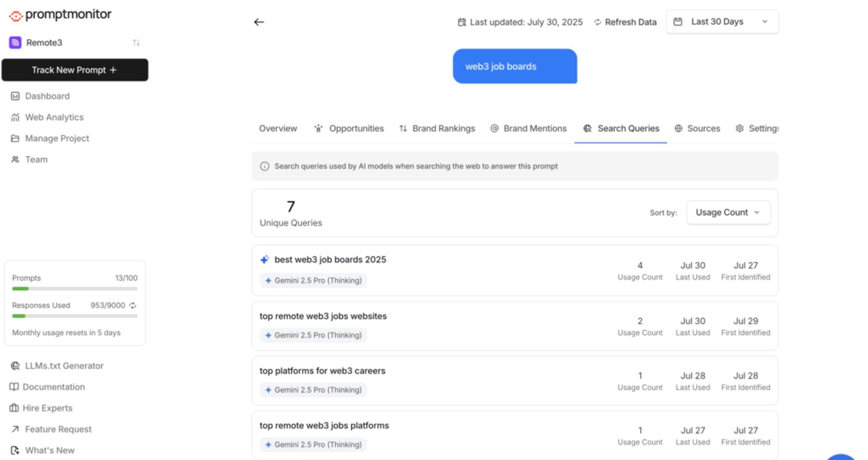
Task: Click the back arrow icon
Action: tap(259, 22)
